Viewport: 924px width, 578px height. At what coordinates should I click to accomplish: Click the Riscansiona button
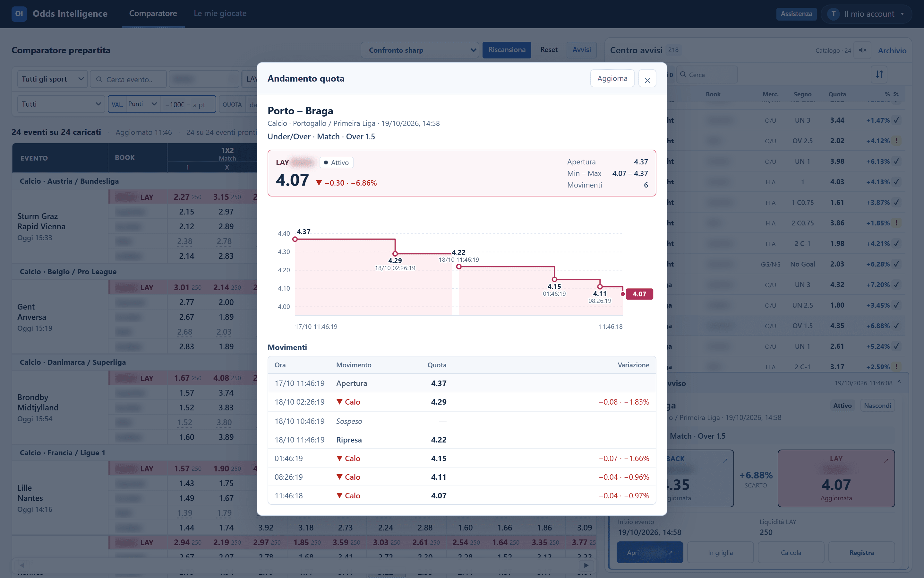point(507,50)
